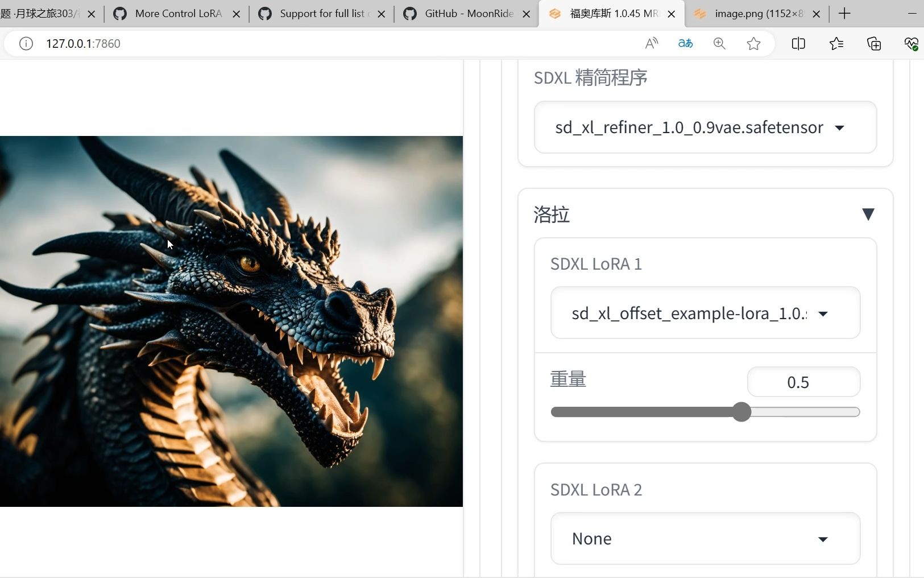Click the 重量 slider handle for LoRA 1
This screenshot has height=578, width=924.
(741, 412)
